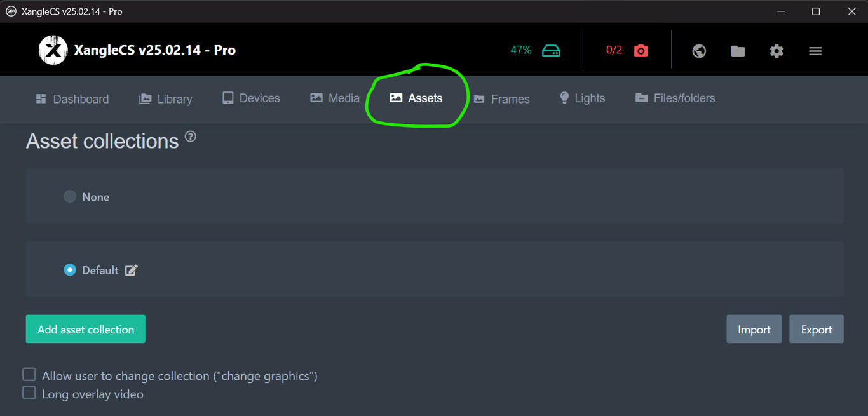Click the Export button
Image resolution: width=868 pixels, height=416 pixels.
point(817,329)
